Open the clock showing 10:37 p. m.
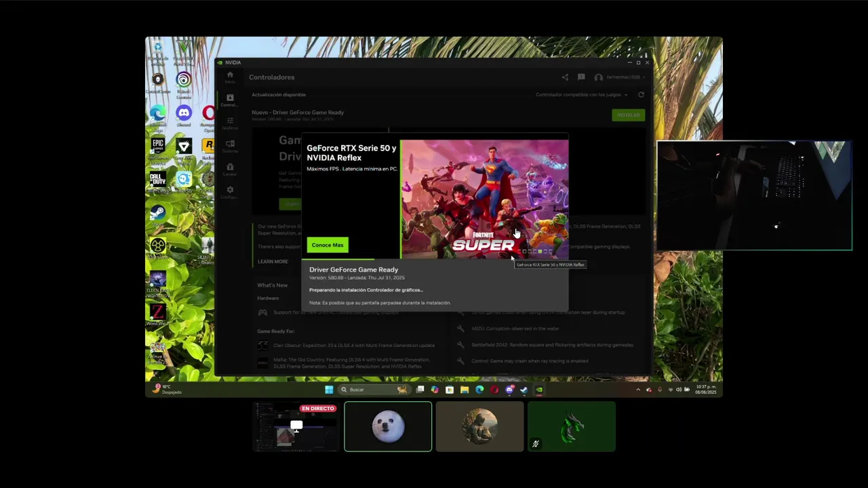The width and height of the screenshot is (868, 488). (705, 390)
